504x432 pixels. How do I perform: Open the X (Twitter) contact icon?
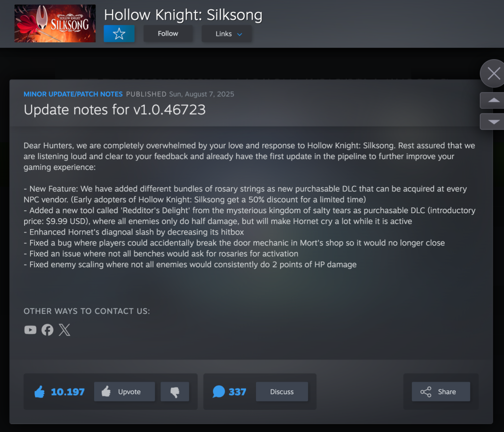[64, 330]
